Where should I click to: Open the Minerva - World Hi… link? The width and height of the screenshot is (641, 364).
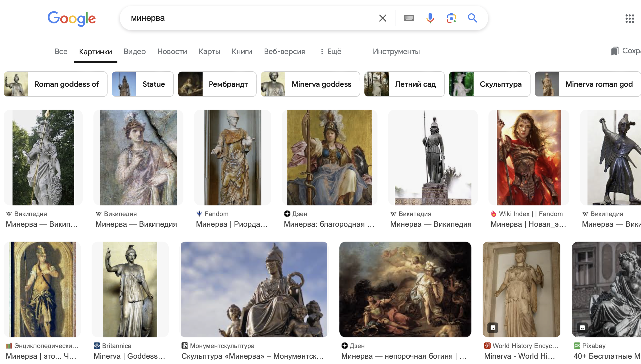coord(520,356)
